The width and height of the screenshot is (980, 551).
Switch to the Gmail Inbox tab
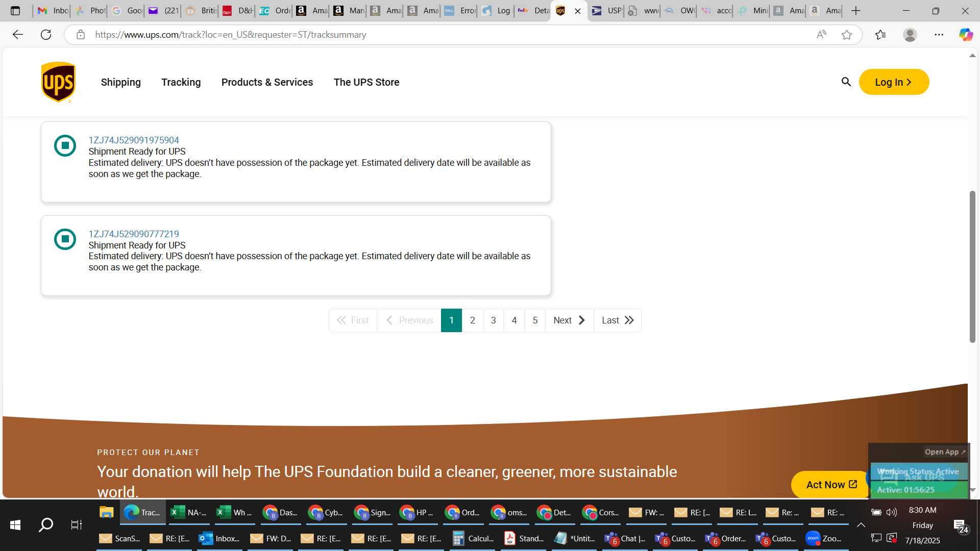tap(53, 11)
